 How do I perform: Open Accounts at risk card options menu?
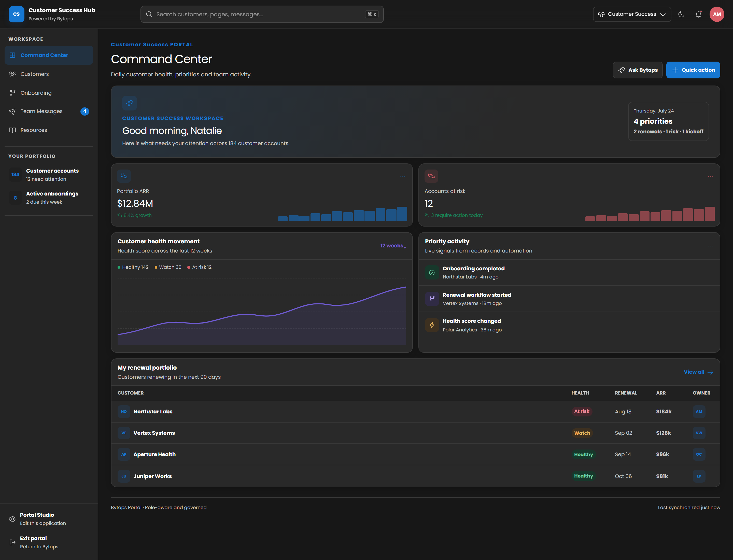tap(710, 176)
